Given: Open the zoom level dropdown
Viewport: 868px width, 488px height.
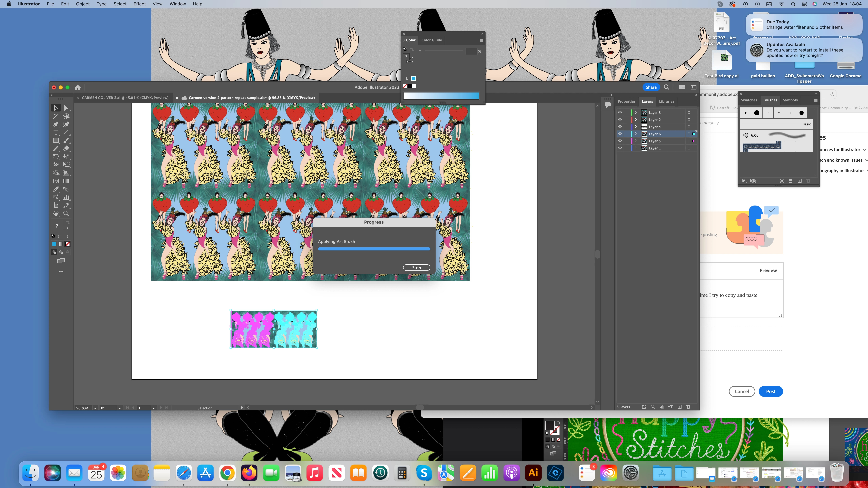Looking at the screenshot, I should tap(95, 408).
